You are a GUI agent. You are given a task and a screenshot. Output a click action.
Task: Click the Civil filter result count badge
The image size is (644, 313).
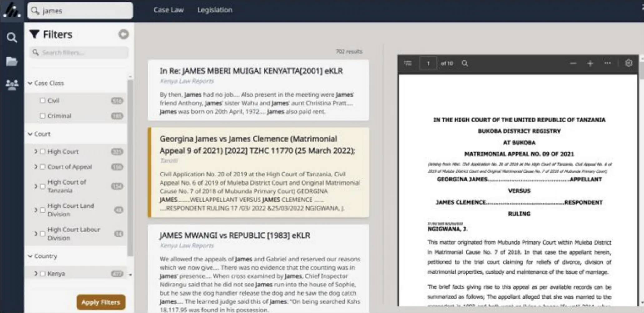pos(117,101)
